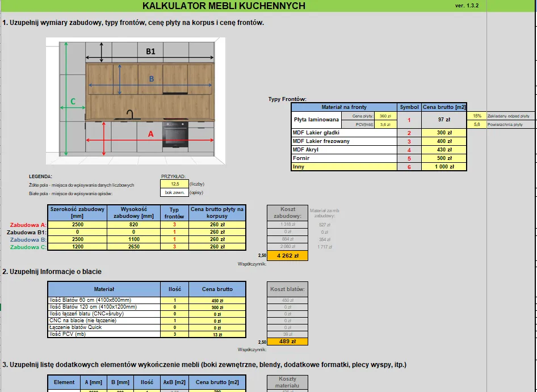Select the Zabudowa C height cell

point(133,247)
